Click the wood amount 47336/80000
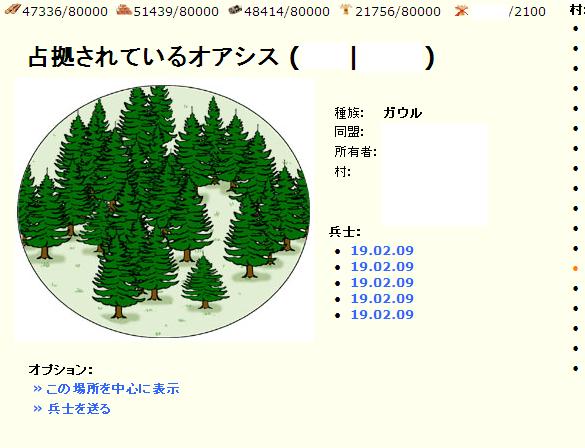The image size is (585, 448). (65, 12)
